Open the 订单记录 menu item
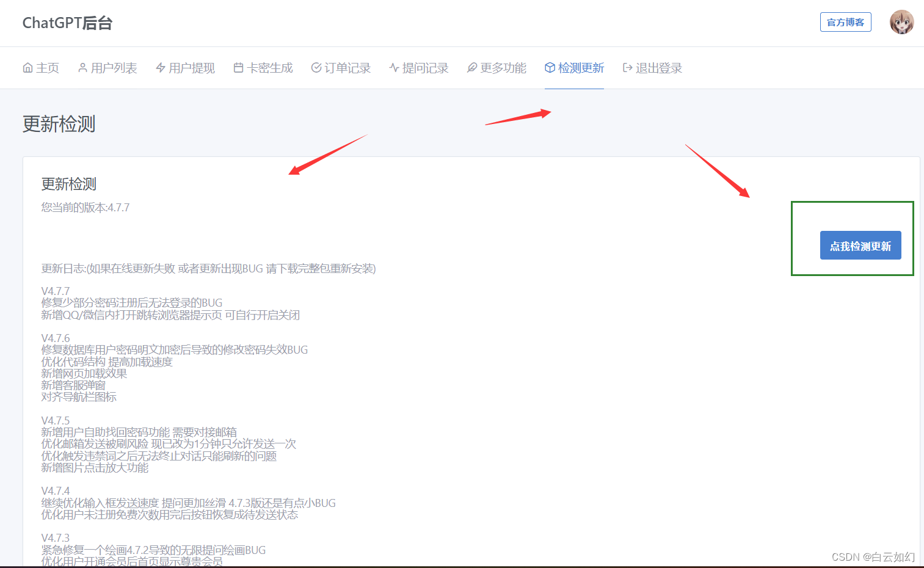 tap(341, 68)
